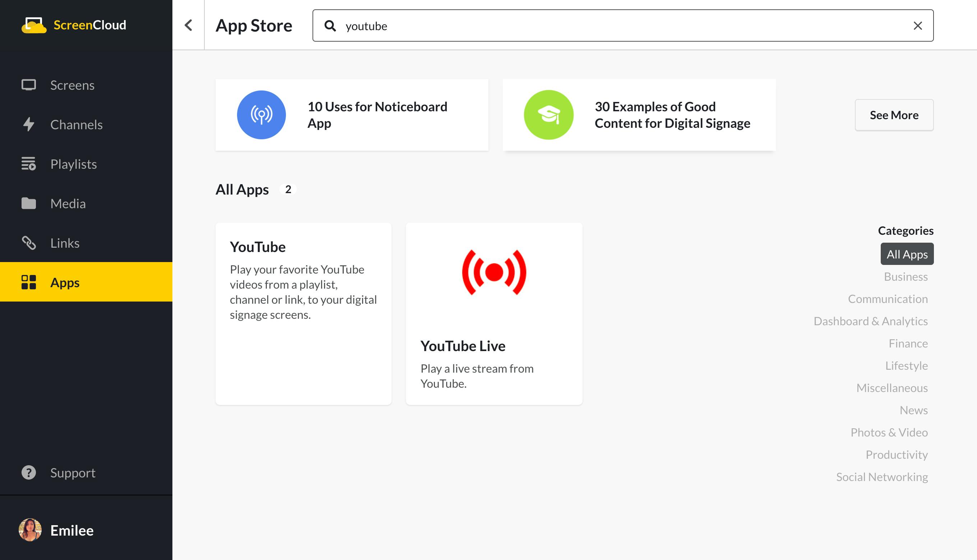
Task: Open the 10 Uses for Noticeboard App article
Action: point(352,115)
